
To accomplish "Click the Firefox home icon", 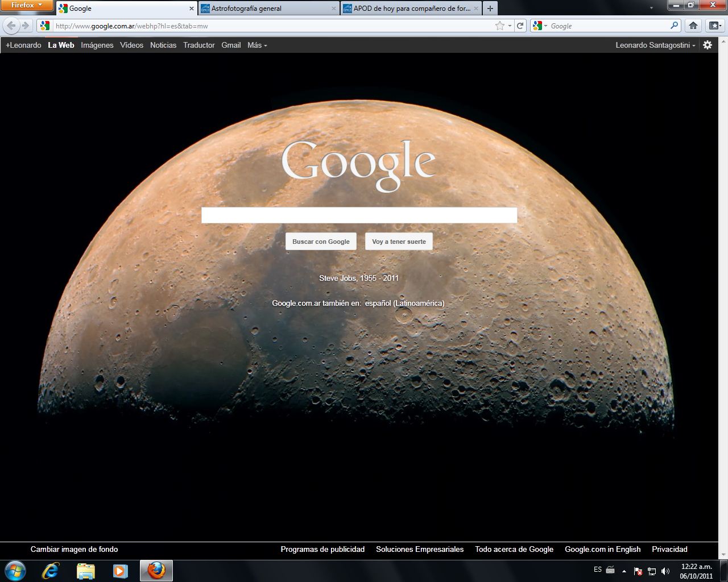I will pyautogui.click(x=693, y=26).
